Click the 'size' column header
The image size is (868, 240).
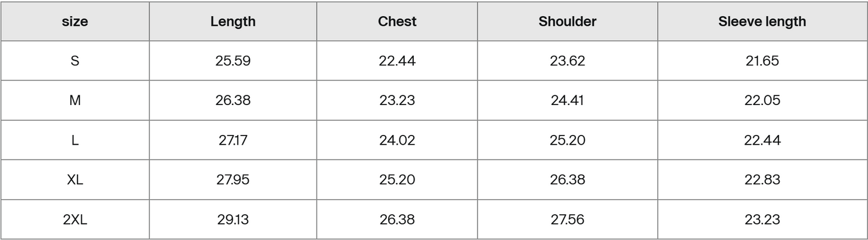(x=75, y=22)
